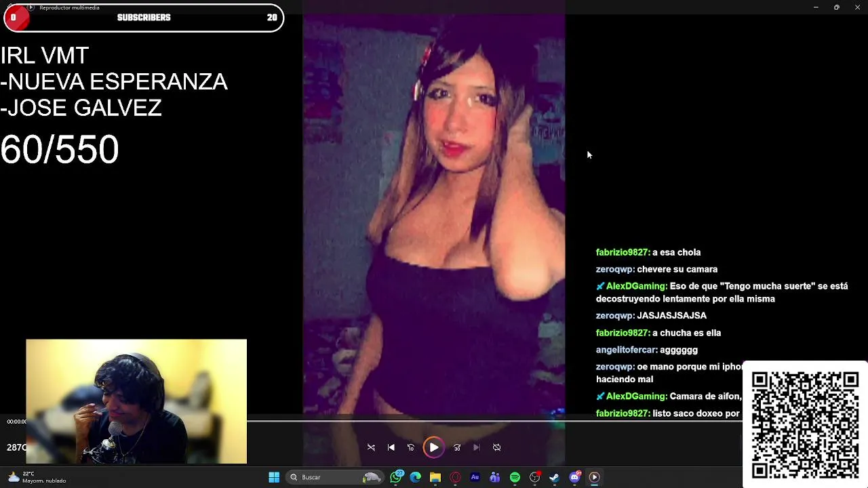The height and width of the screenshot is (488, 868).
Task: Open Opera browser from the taskbar
Action: click(456, 477)
